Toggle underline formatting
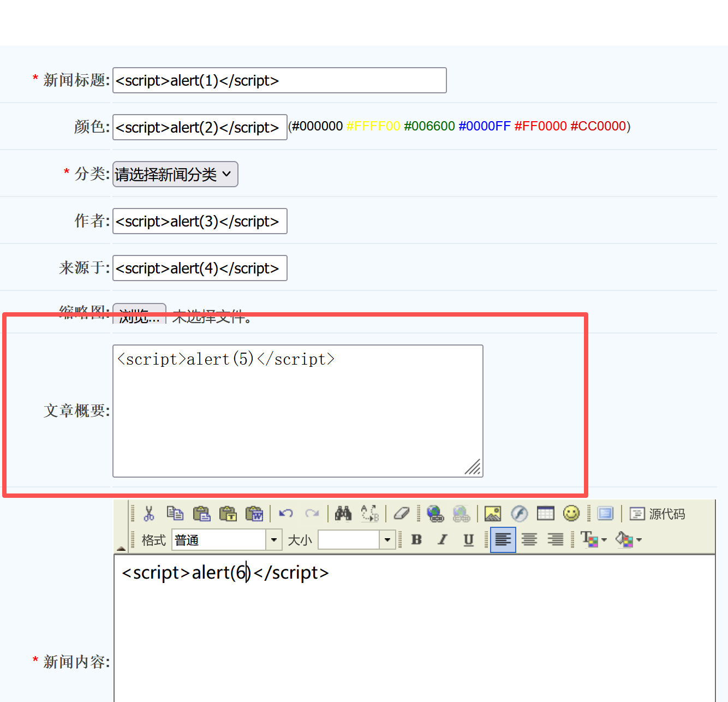 469,540
